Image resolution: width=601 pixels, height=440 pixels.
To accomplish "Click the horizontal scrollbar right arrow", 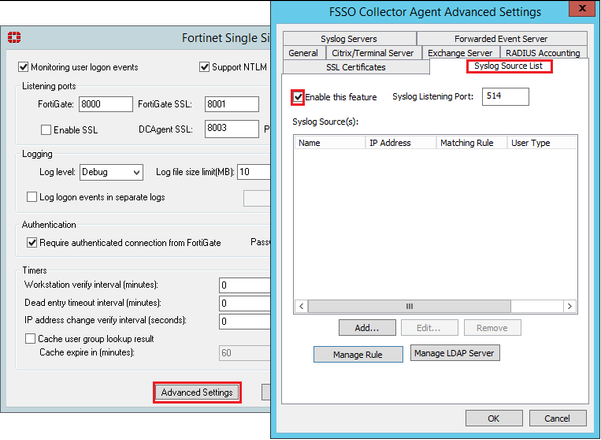I will (x=570, y=306).
